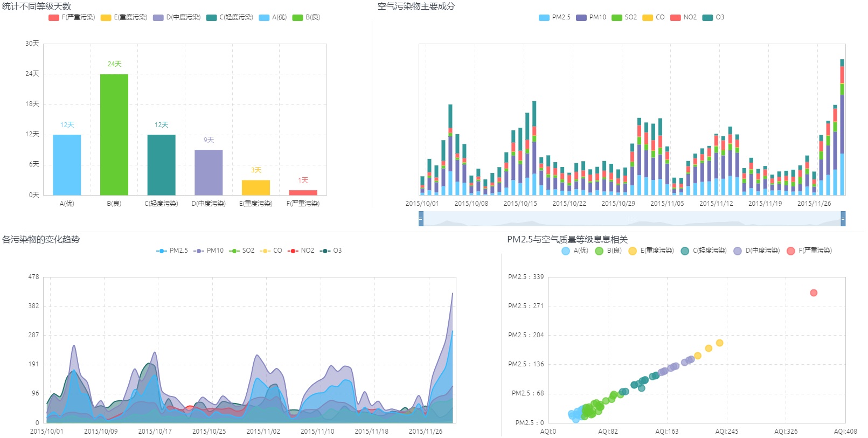Toggle CO legend in stacked bar chart
Image resolution: width=868 pixels, height=438 pixels.
654,17
